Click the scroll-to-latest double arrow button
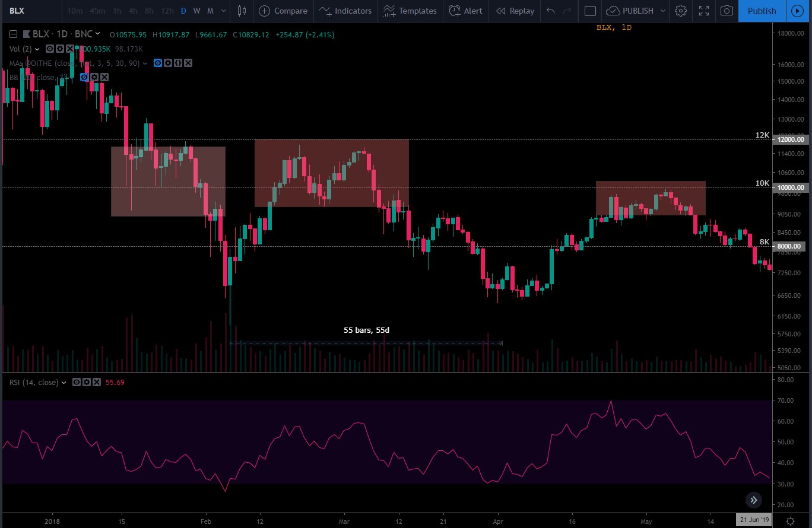Image resolution: width=812 pixels, height=528 pixels. coord(753,500)
